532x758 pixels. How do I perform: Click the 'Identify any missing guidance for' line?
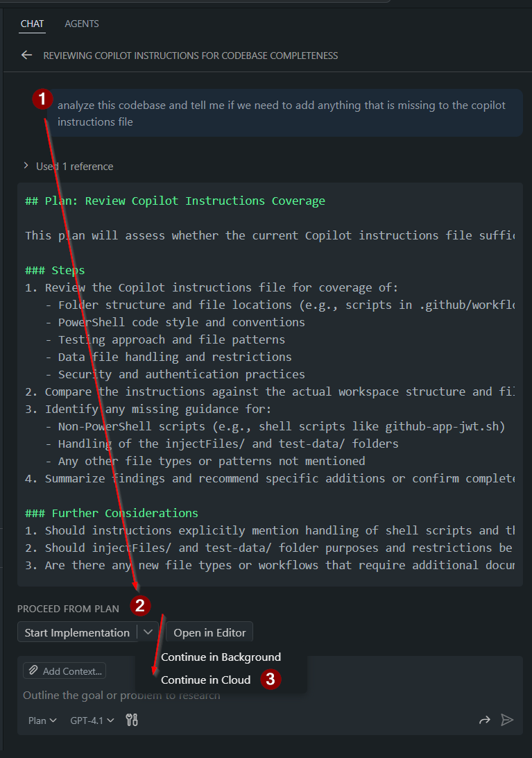pyautogui.click(x=148, y=409)
